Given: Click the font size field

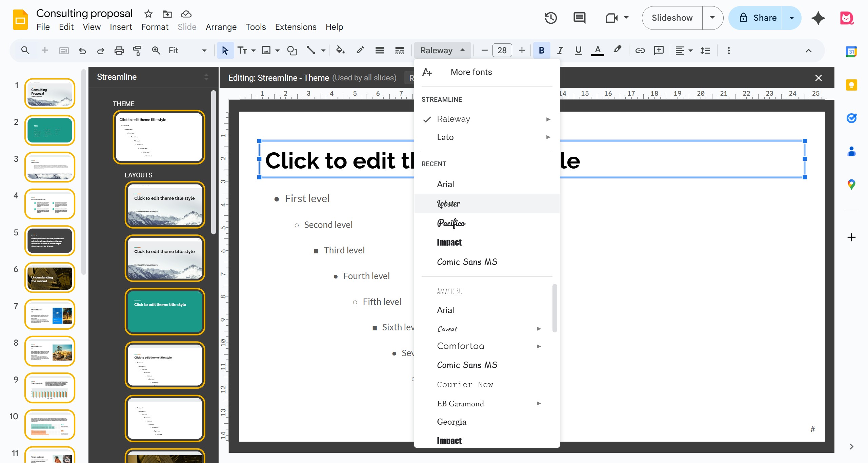Looking at the screenshot, I should (x=502, y=51).
